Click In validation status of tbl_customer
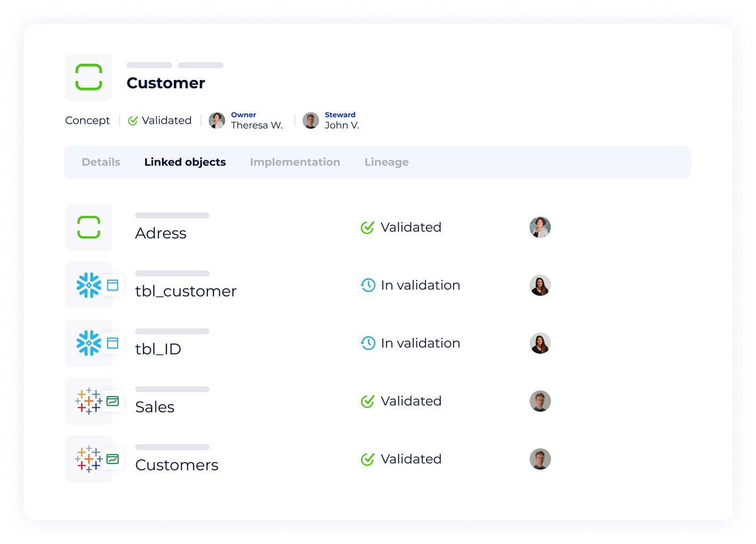 [x=421, y=286]
